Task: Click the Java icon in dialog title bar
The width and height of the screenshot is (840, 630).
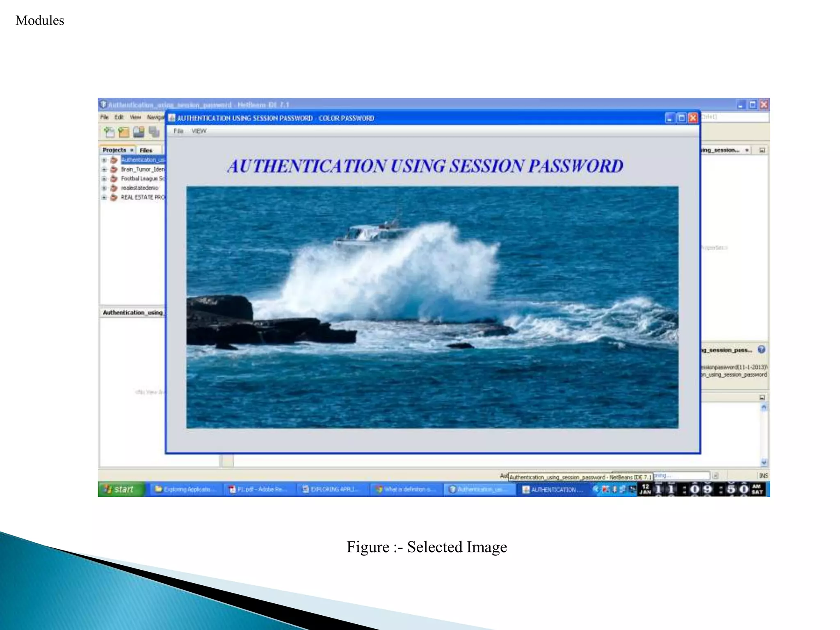Action: (172, 119)
